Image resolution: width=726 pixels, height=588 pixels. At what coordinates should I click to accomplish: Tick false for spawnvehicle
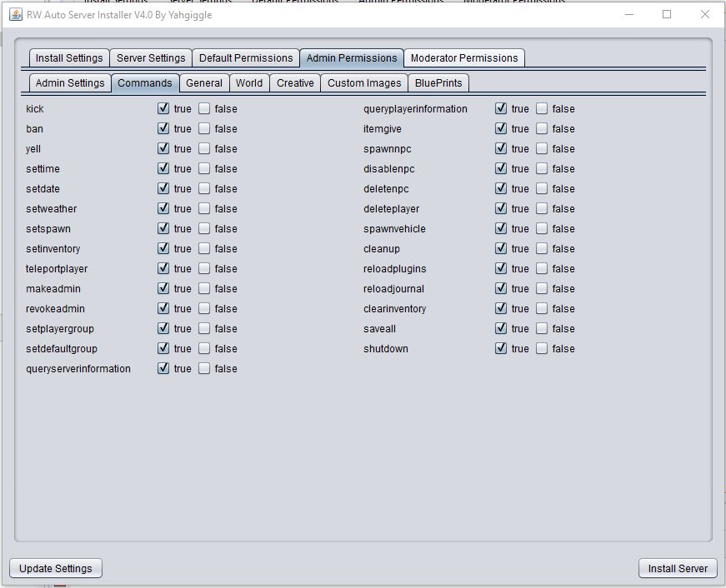click(542, 228)
